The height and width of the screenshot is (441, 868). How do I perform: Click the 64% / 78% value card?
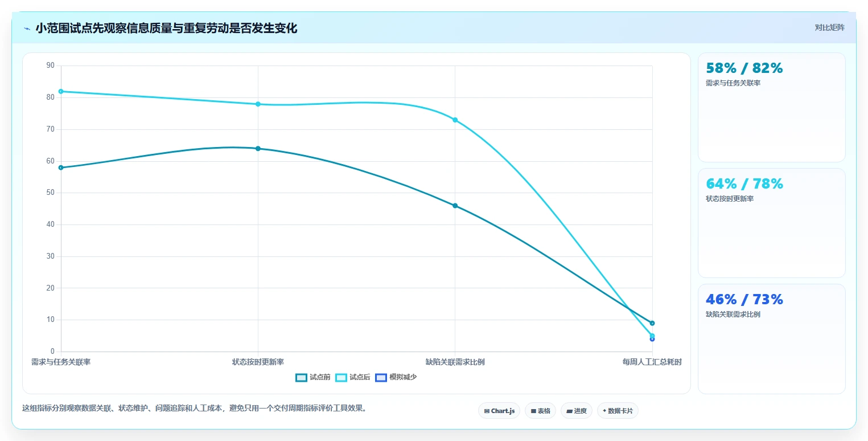pos(771,223)
